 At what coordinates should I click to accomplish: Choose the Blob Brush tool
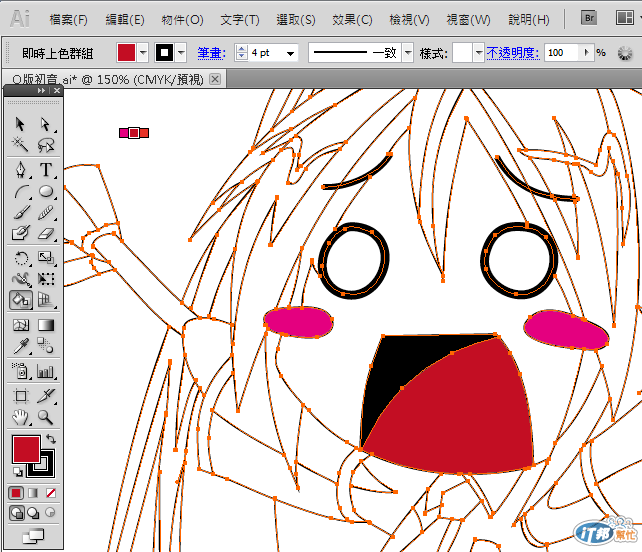(20, 233)
